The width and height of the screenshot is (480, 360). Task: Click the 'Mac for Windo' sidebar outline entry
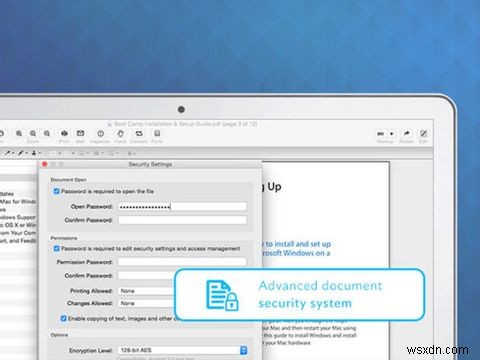coord(18,202)
